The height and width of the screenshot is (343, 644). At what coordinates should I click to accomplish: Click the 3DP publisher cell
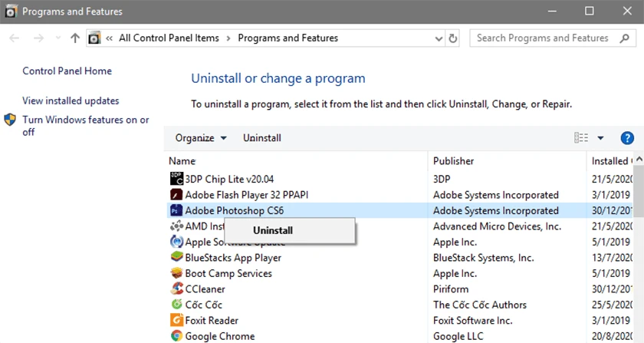tap(442, 179)
